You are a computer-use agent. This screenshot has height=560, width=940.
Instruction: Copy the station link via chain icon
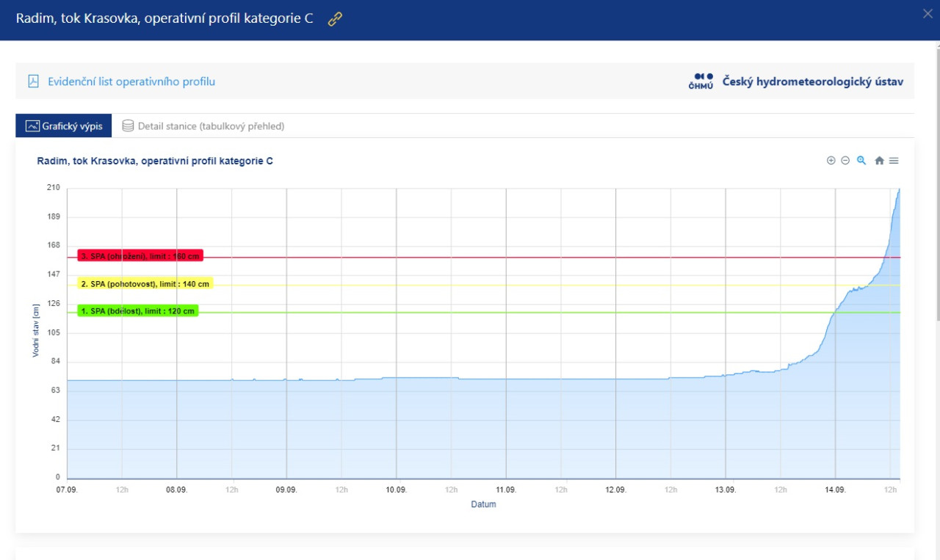pyautogui.click(x=335, y=19)
